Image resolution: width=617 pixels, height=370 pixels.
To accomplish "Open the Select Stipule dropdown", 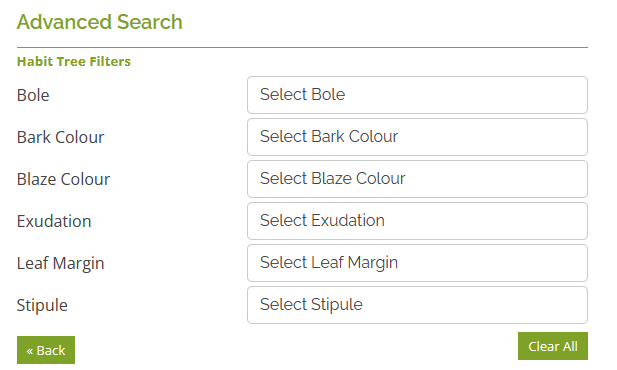I will coord(417,305).
